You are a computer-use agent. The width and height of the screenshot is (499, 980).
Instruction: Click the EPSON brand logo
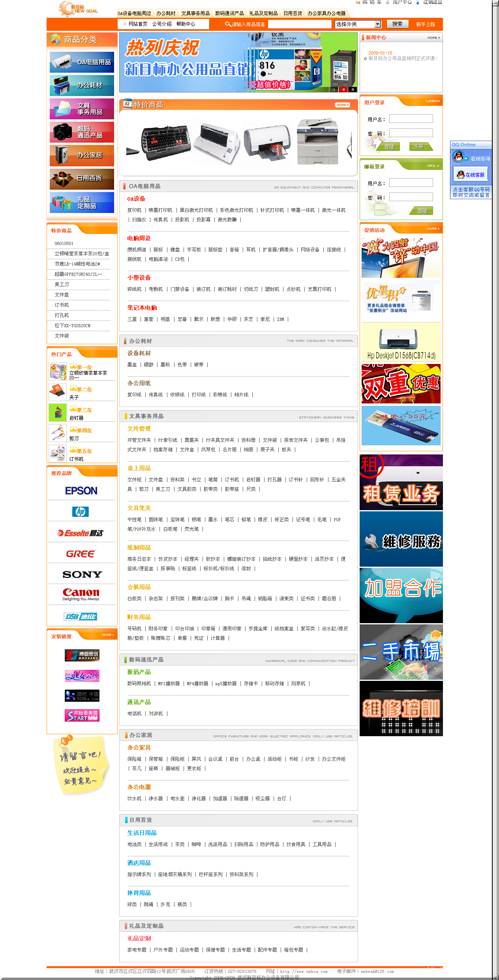point(81,491)
